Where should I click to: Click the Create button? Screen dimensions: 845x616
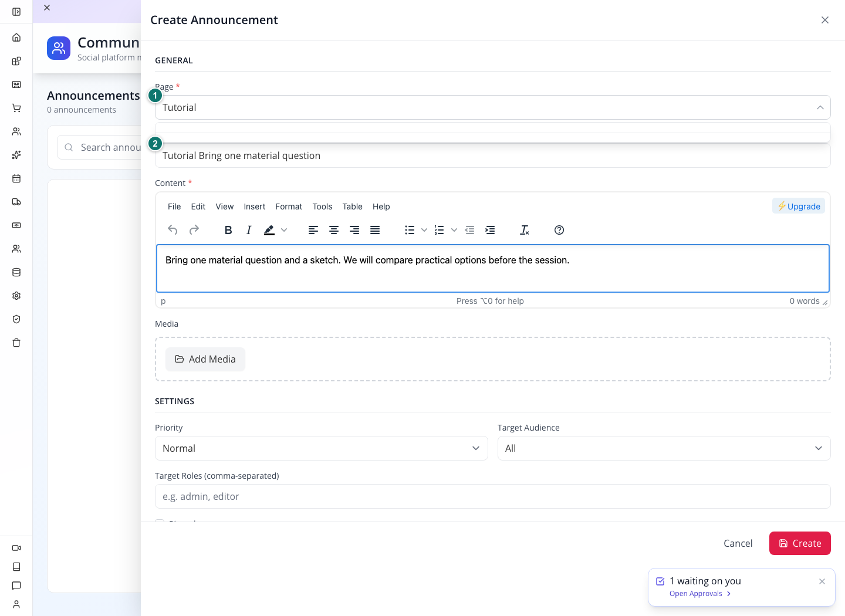pos(800,543)
